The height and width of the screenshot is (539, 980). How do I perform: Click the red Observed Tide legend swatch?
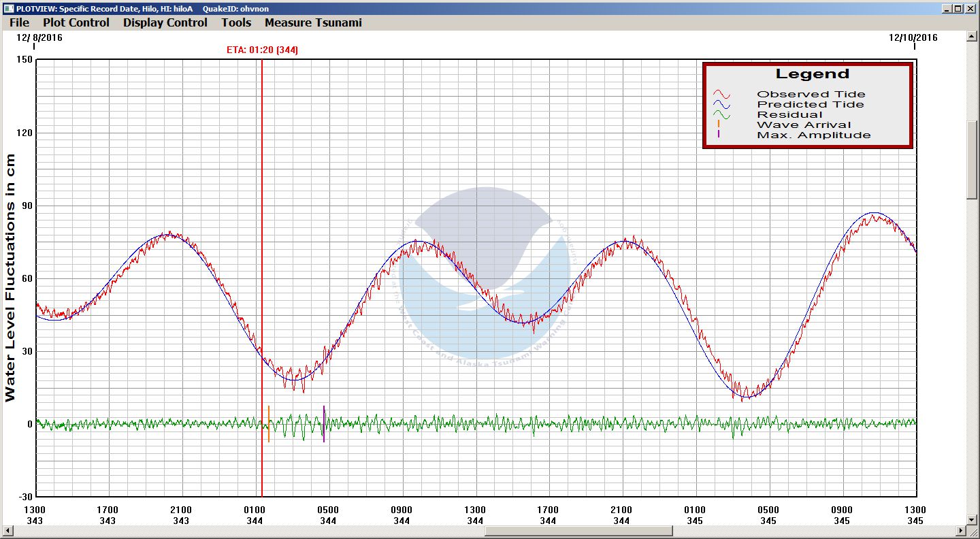coord(722,95)
